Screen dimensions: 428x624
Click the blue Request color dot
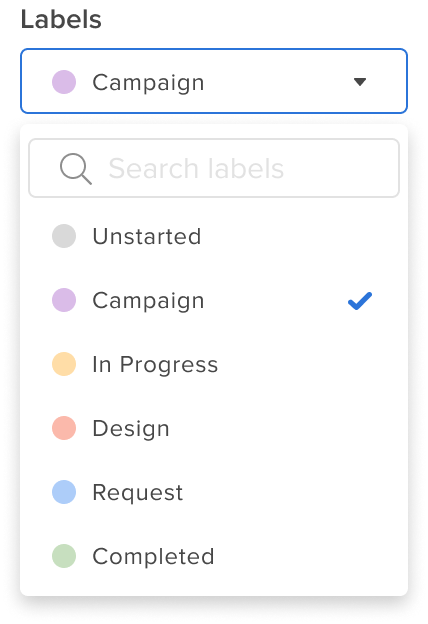click(64, 492)
